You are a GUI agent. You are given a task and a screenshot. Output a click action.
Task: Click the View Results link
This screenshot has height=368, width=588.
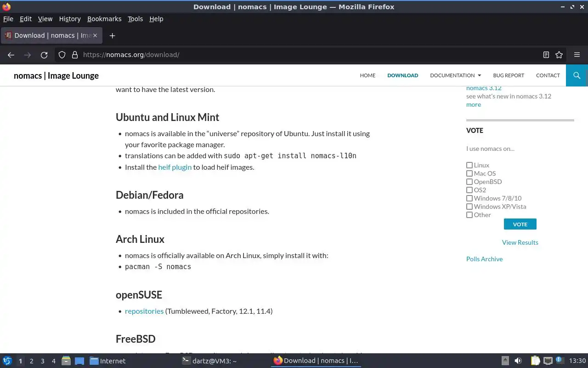click(520, 242)
